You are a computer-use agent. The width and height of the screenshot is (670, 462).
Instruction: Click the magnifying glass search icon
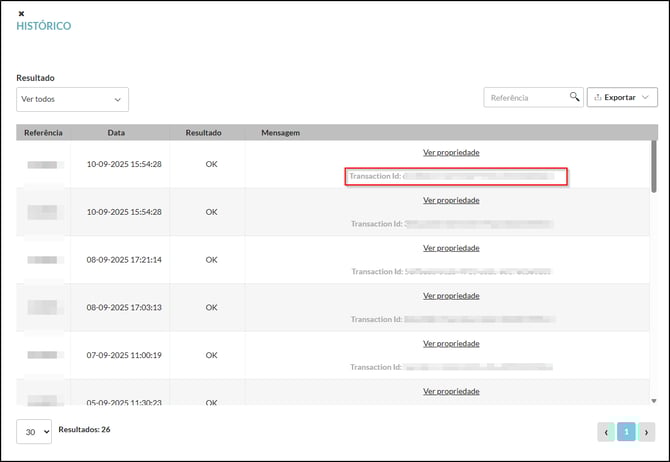tap(574, 97)
